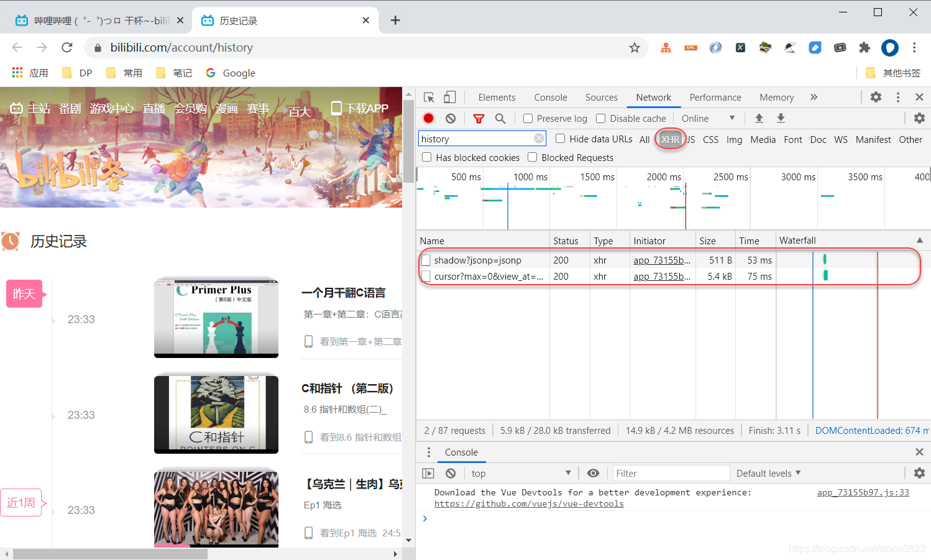931x560 pixels.
Task: Open the Default levels dropdown
Action: tap(768, 473)
